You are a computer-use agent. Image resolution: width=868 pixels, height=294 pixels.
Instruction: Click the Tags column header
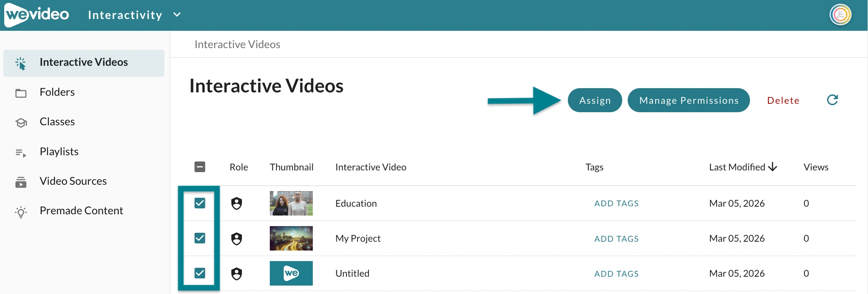pyautogui.click(x=594, y=167)
